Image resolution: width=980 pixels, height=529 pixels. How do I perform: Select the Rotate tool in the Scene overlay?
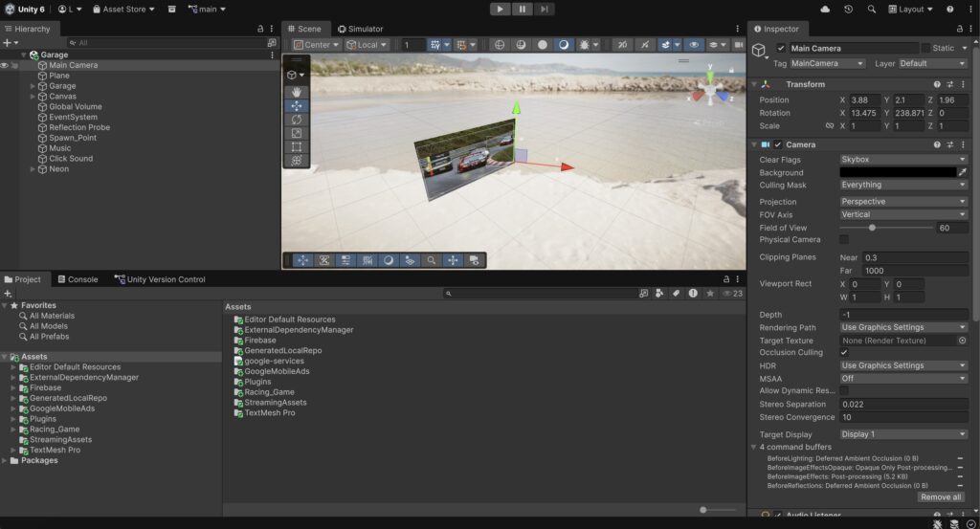[296, 120]
